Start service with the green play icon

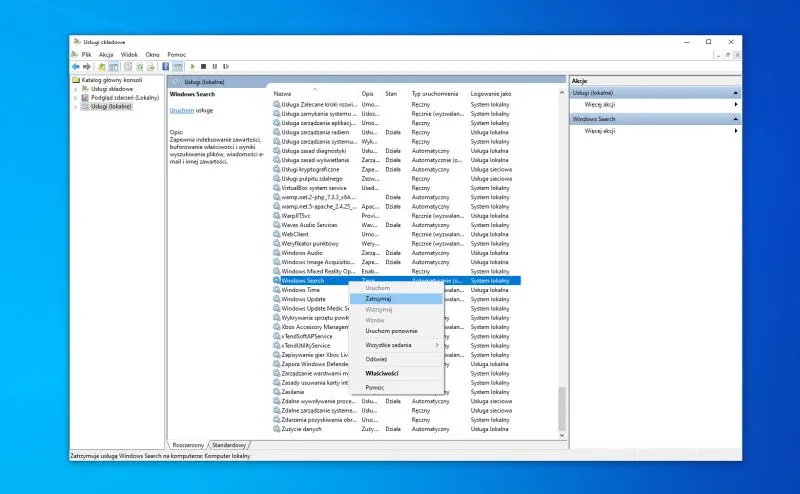pyautogui.click(x=192, y=67)
